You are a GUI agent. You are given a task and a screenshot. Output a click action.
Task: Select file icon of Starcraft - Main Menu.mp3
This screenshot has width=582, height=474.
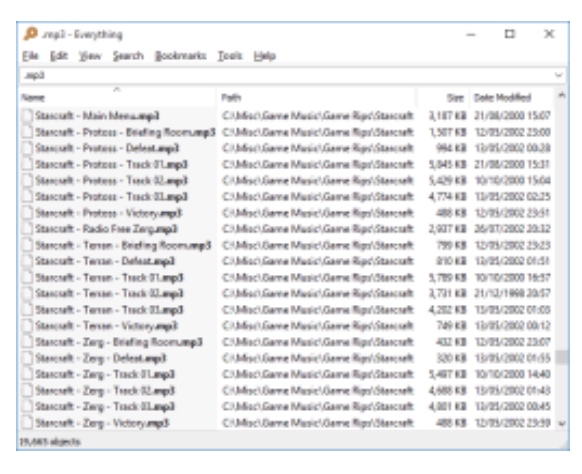click(x=27, y=115)
